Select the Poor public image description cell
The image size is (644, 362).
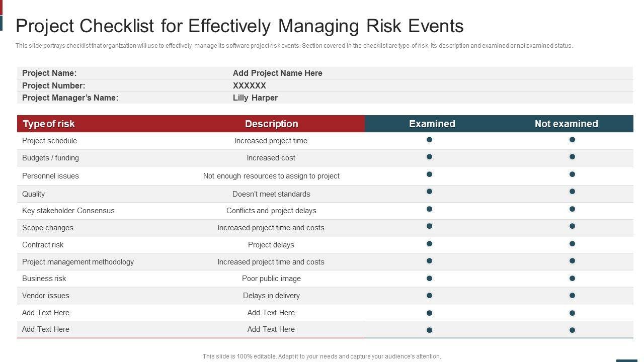[x=271, y=279]
